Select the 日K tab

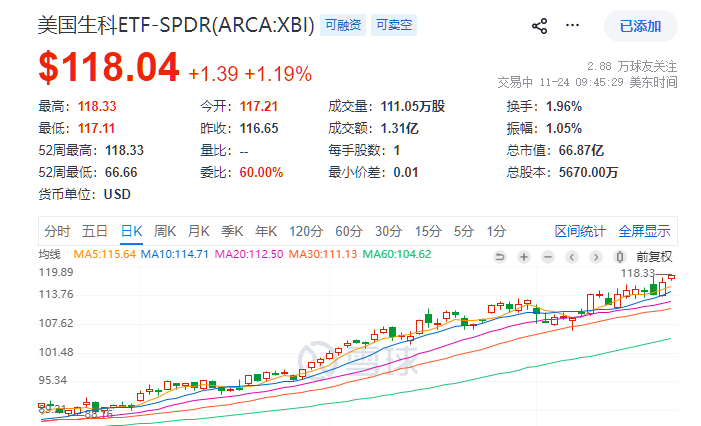[131, 232]
